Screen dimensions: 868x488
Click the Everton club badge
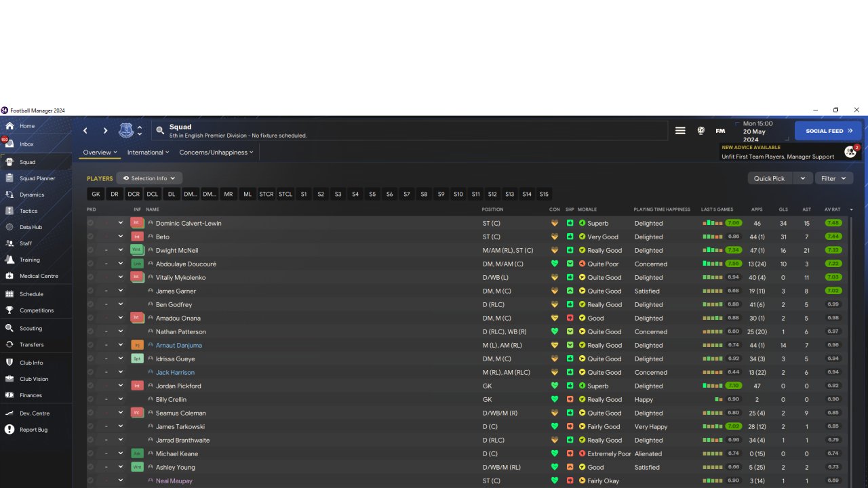[x=126, y=130]
